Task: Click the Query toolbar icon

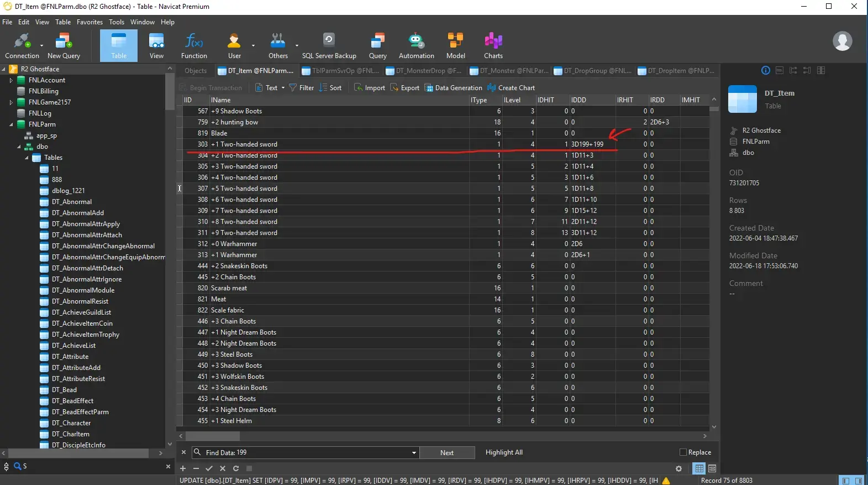Action: 377,45
